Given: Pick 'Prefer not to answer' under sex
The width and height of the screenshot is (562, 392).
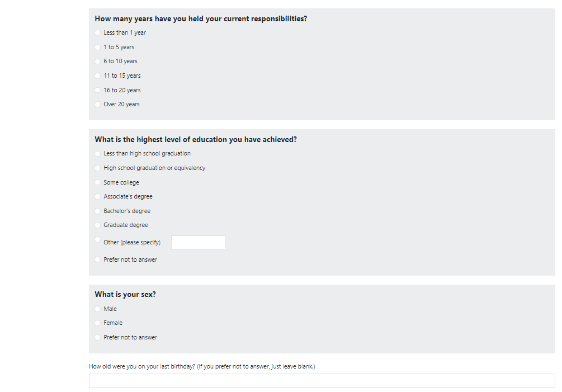Looking at the screenshot, I should click(x=98, y=338).
